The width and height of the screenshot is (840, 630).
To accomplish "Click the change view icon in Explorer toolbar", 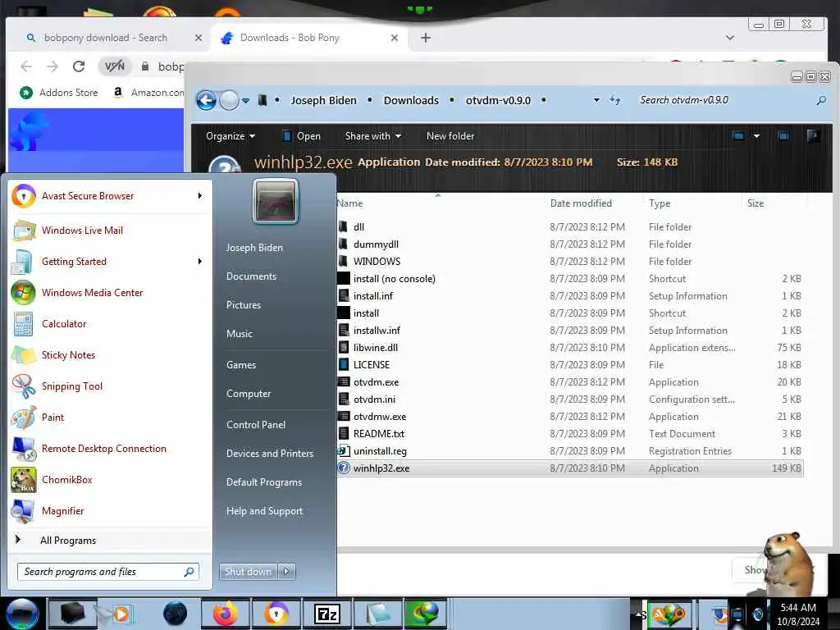I will (738, 136).
